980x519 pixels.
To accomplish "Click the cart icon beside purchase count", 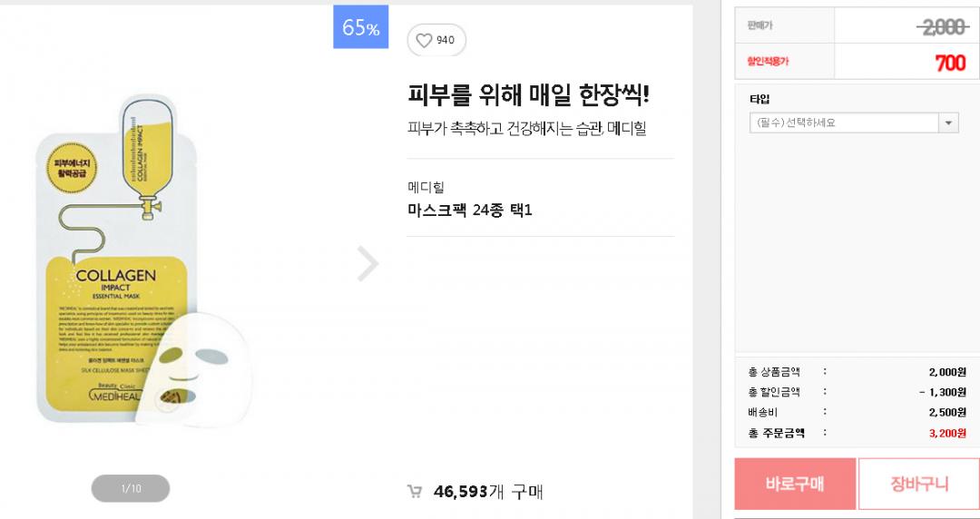I will coord(415,492).
